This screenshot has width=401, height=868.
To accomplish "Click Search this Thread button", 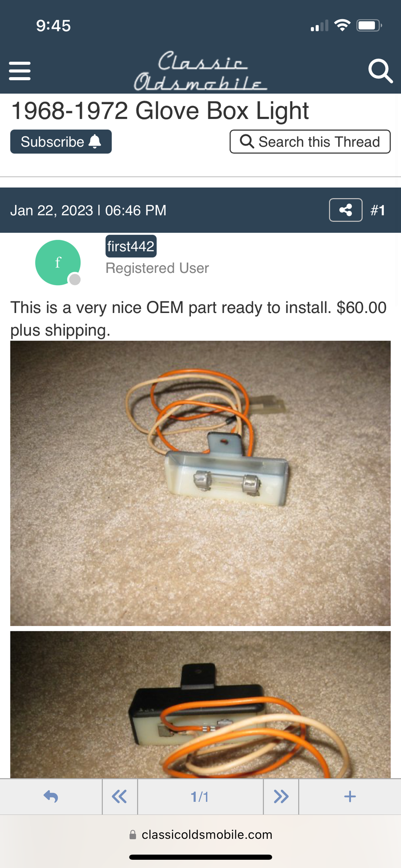I will pos(310,142).
